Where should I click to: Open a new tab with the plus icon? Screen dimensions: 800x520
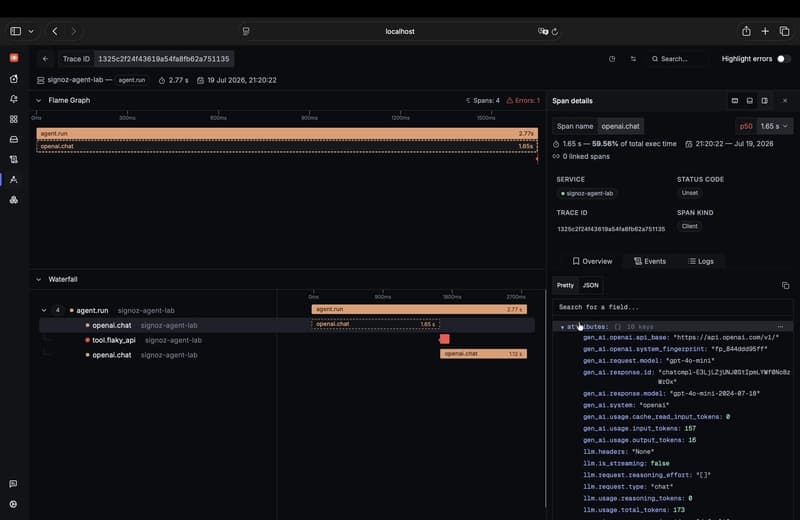point(765,31)
